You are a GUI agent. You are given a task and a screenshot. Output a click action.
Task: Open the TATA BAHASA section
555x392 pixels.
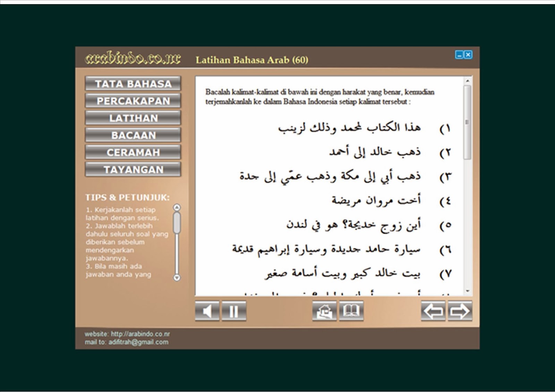pos(133,84)
